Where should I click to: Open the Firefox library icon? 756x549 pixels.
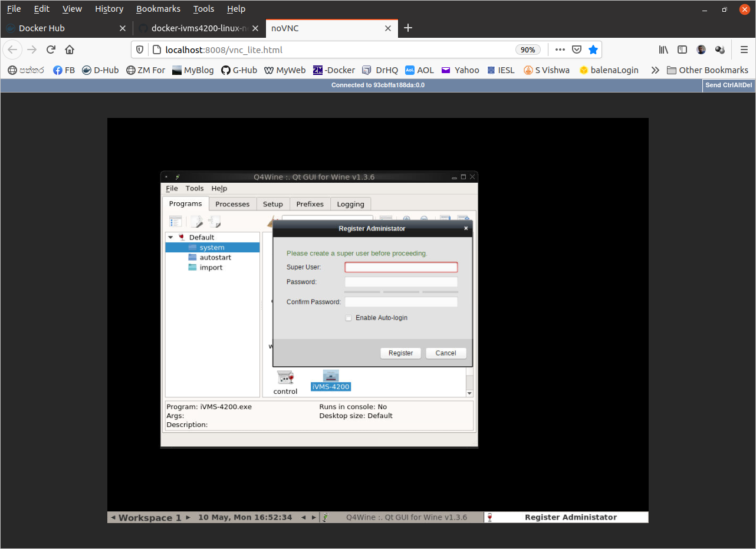pos(664,50)
